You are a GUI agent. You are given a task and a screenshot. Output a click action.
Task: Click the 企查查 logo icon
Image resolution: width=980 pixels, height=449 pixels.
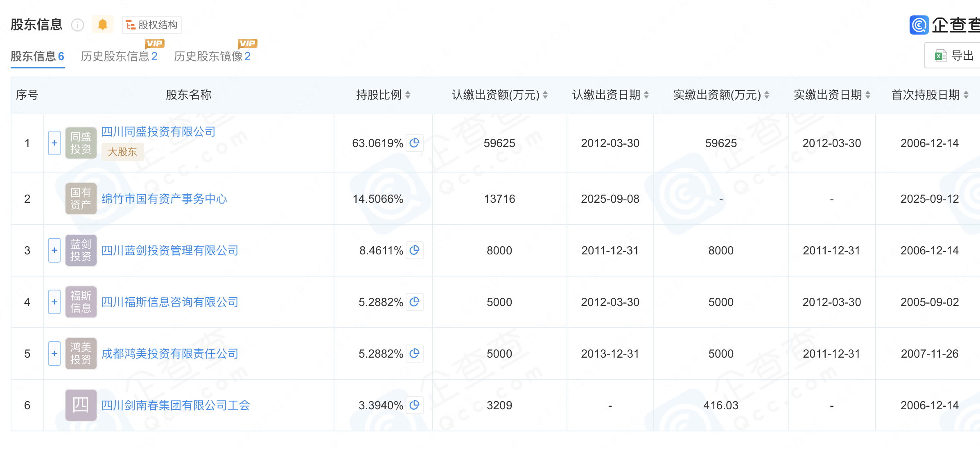tap(919, 25)
